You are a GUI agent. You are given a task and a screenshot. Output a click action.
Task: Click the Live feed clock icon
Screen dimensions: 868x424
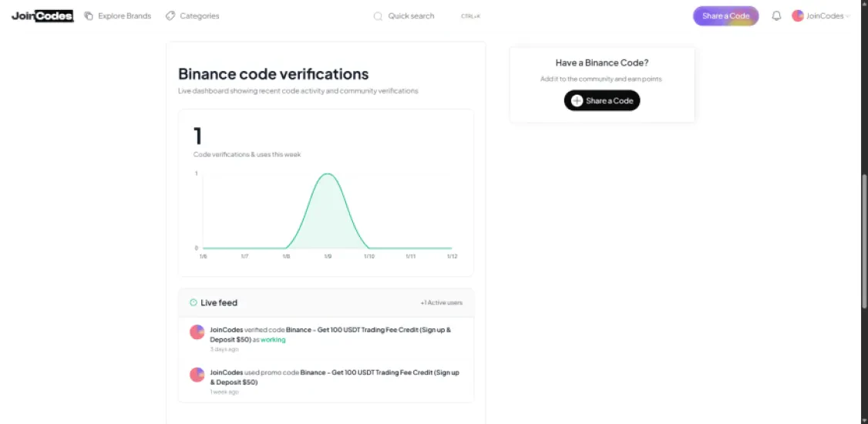pyautogui.click(x=193, y=303)
